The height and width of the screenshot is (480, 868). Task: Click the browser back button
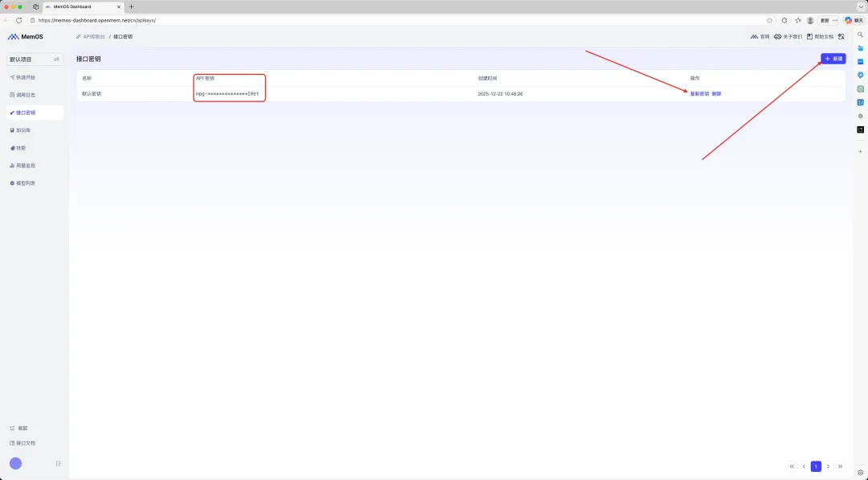point(6,20)
